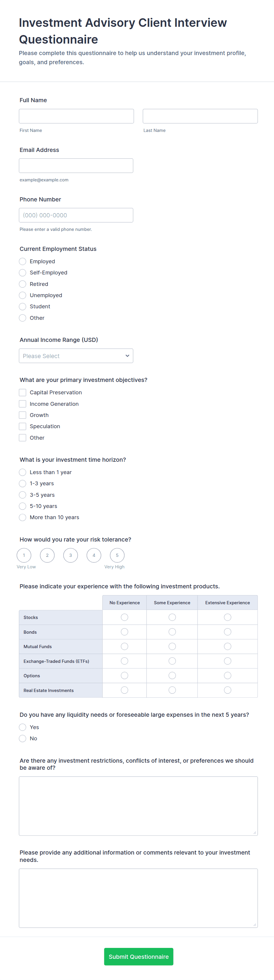Choose Self-Employed employment status
The height and width of the screenshot is (980, 274).
(22, 273)
